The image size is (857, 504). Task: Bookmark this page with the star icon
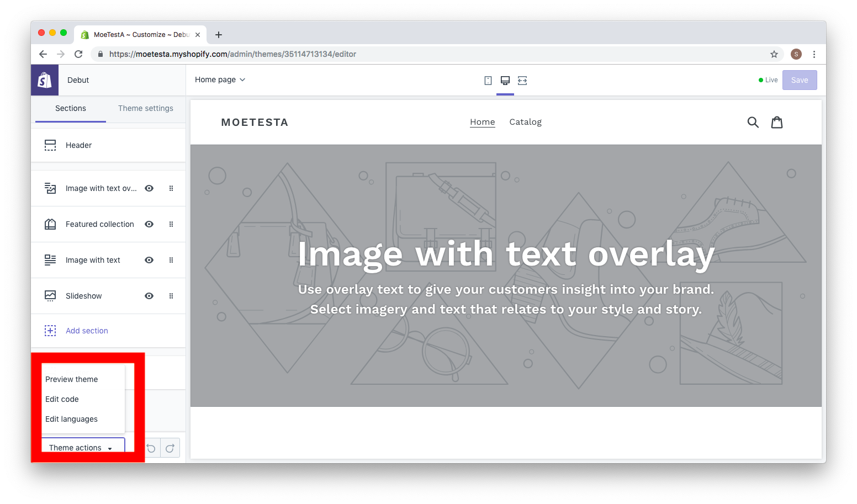point(774,54)
